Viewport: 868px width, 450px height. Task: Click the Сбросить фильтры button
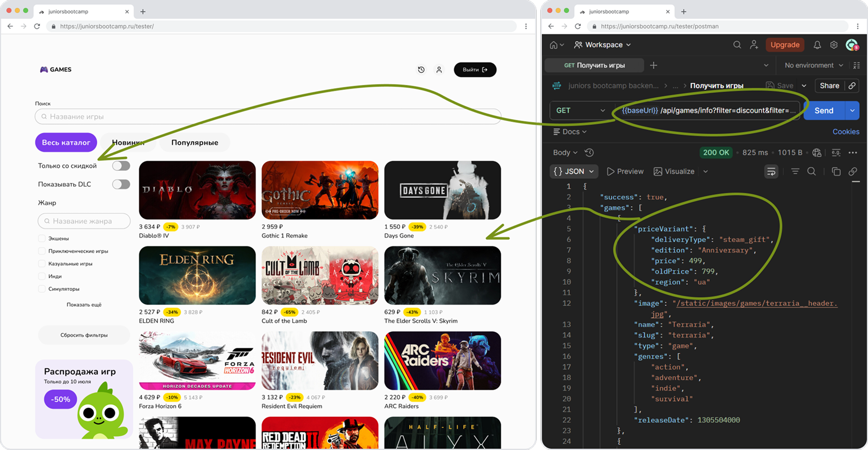click(x=84, y=335)
